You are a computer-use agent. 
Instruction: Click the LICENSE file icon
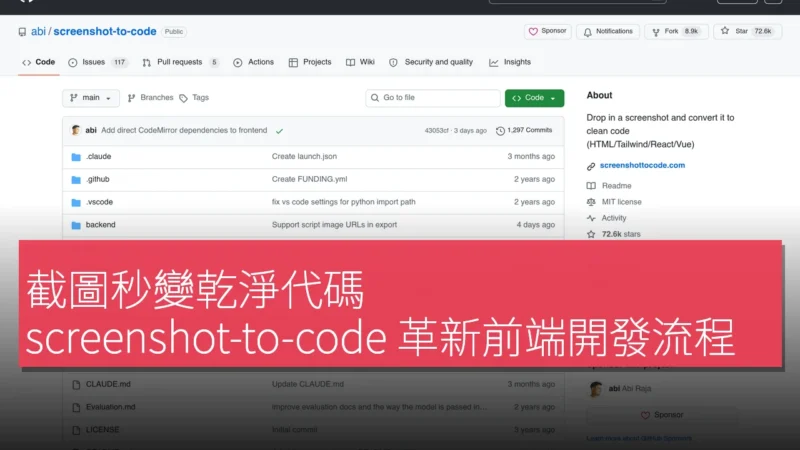(76, 431)
